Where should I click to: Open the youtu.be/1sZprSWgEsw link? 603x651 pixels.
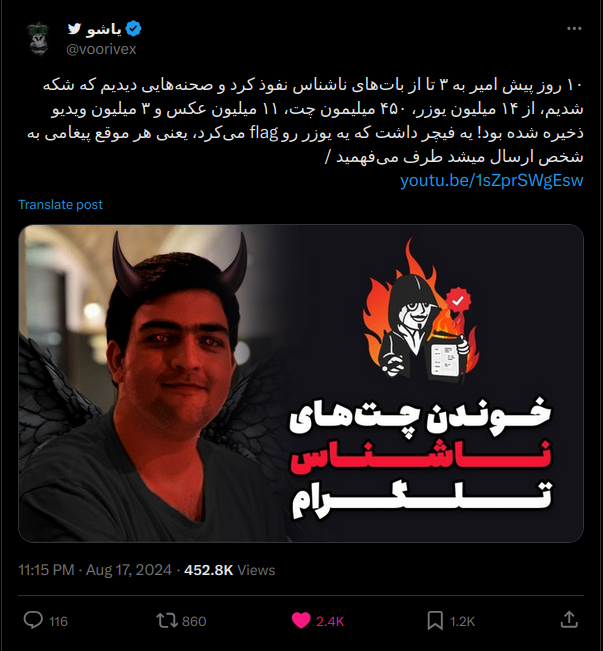[x=492, y=181]
